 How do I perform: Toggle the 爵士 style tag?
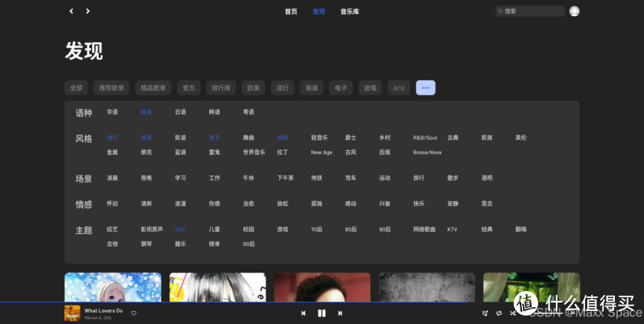click(x=351, y=138)
